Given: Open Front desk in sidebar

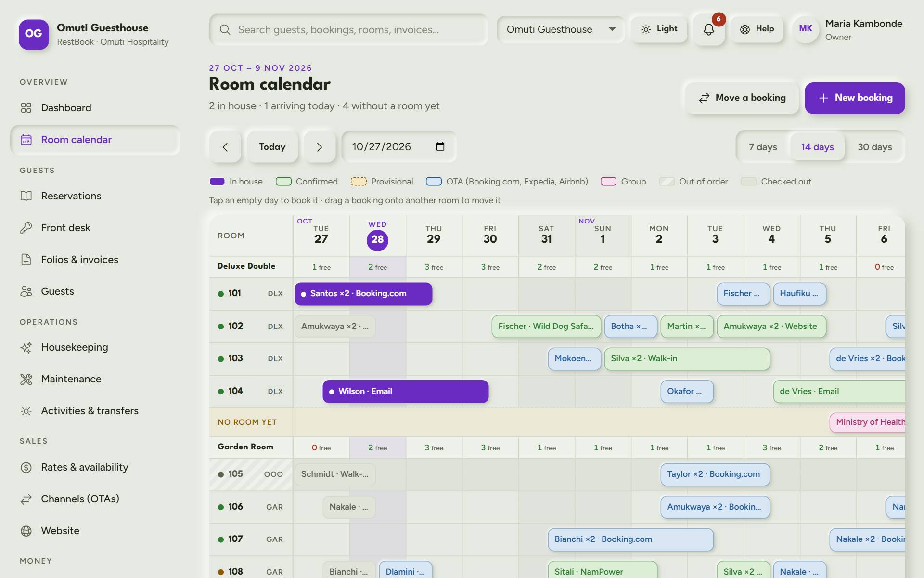Looking at the screenshot, I should pyautogui.click(x=95, y=228).
